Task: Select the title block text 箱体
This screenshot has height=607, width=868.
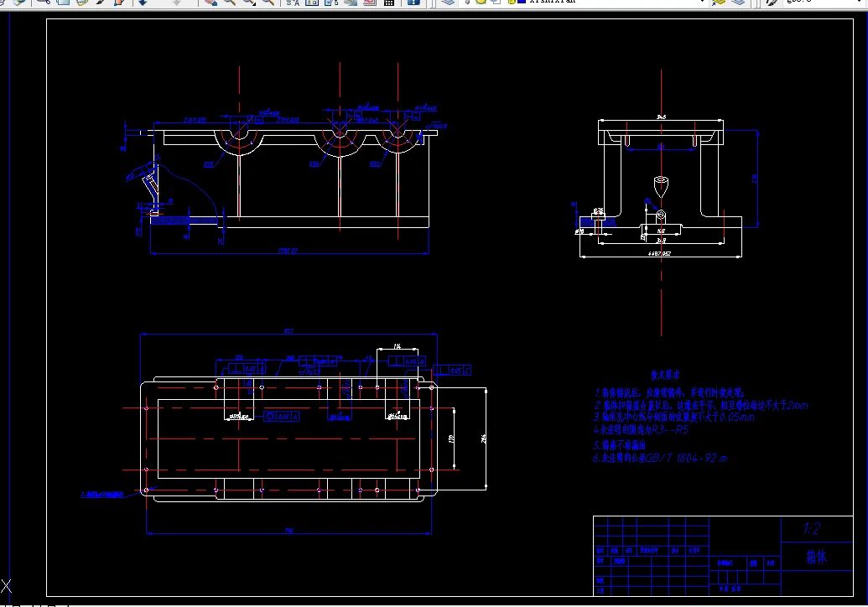Action: point(816,557)
